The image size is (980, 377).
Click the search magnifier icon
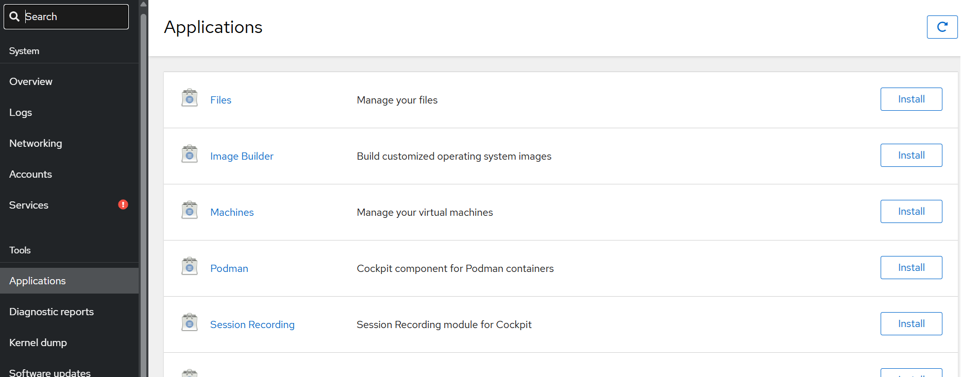point(14,17)
